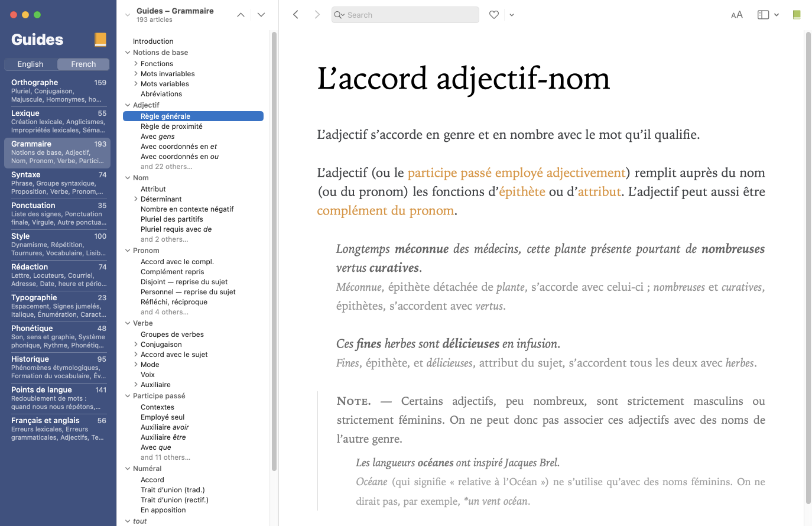
Task: Jump to next article with down chevron
Action: click(x=261, y=15)
